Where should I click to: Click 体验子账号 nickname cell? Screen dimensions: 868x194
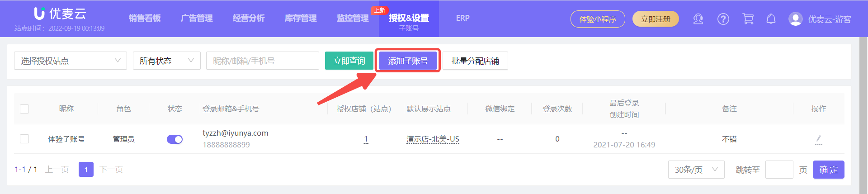click(x=66, y=139)
